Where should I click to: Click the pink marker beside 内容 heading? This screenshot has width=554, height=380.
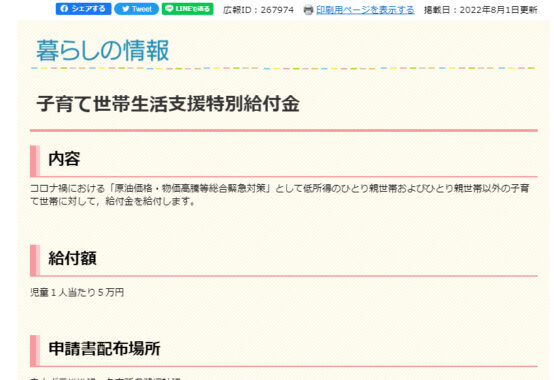[35, 161]
